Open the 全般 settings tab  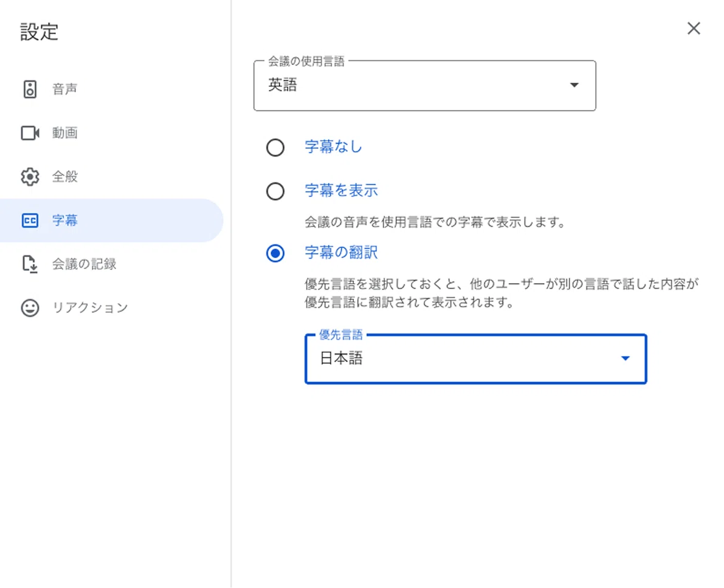click(x=112, y=177)
